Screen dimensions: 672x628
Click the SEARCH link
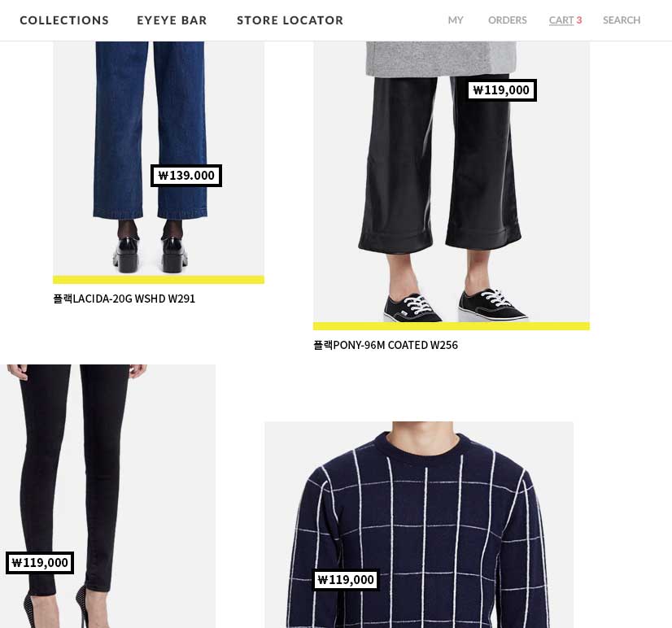[622, 20]
